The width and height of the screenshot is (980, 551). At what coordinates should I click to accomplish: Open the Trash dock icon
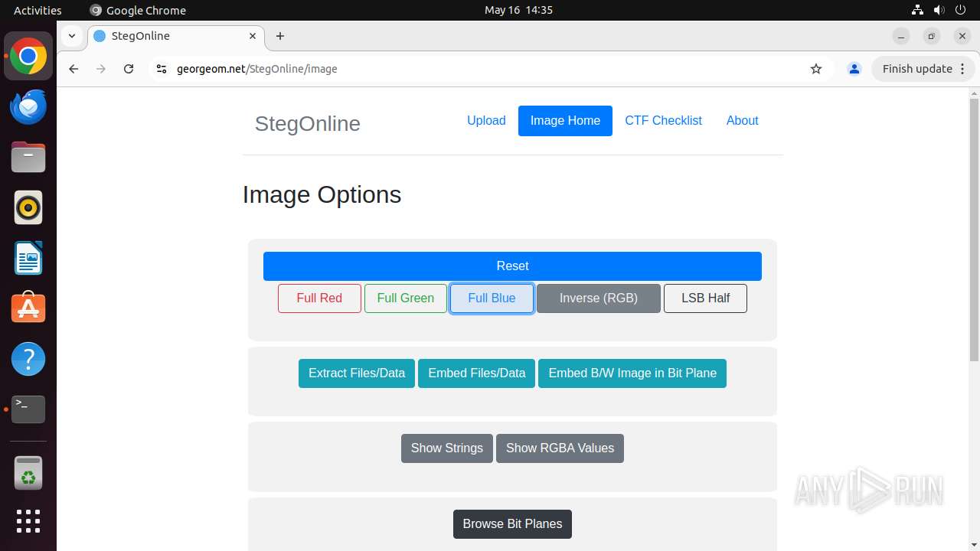[x=28, y=473]
